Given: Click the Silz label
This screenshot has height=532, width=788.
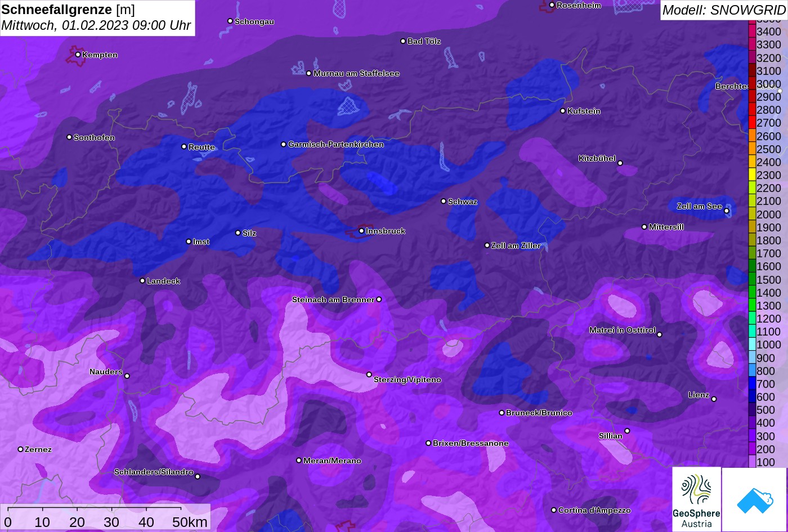Looking at the screenshot, I should (x=249, y=233).
